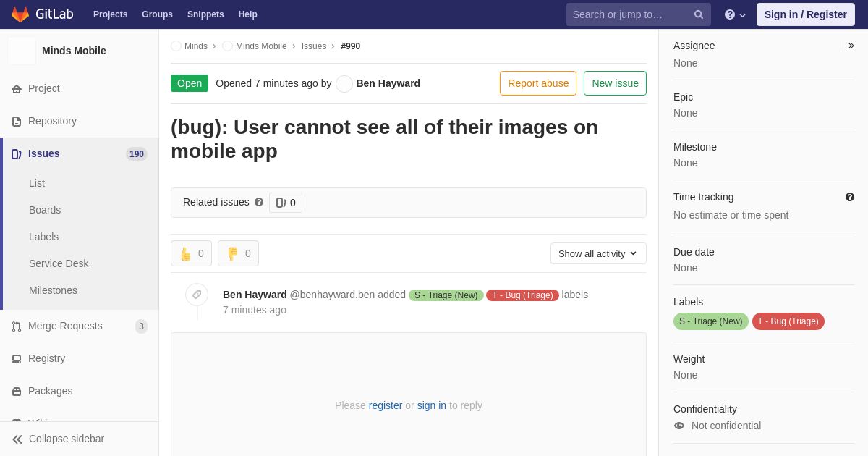Open Milestones in sidebar
868x456 pixels.
tap(53, 290)
